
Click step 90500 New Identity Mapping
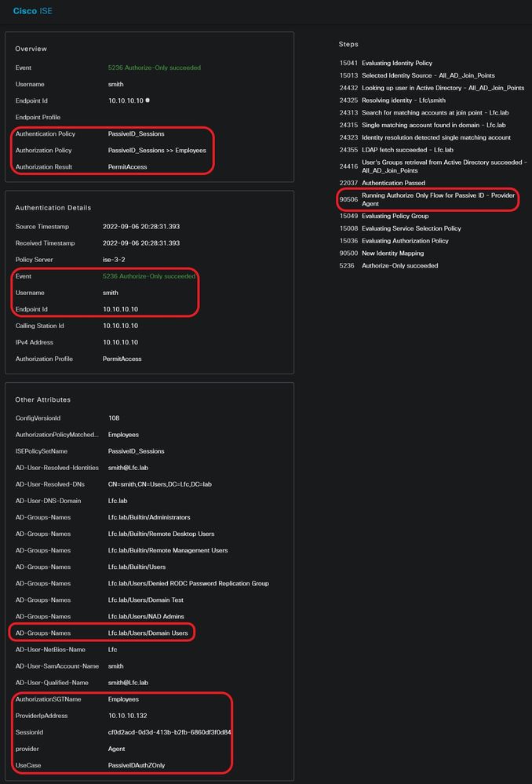(x=392, y=253)
